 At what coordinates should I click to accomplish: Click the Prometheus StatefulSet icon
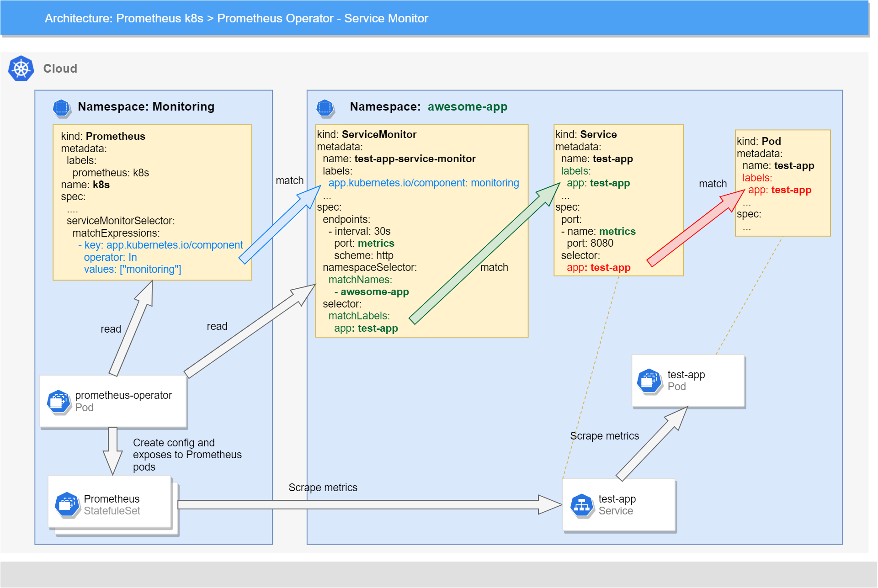click(x=67, y=505)
